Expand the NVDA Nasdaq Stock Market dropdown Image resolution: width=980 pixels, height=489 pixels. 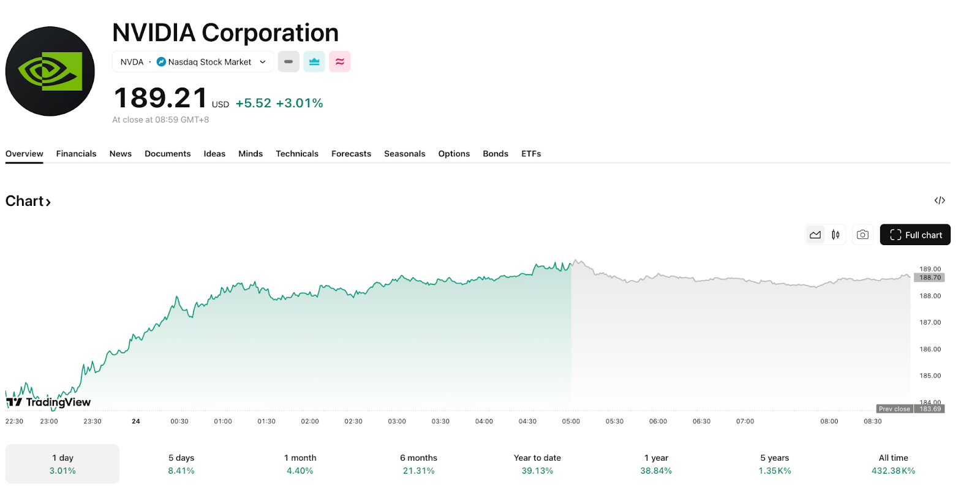tap(262, 62)
